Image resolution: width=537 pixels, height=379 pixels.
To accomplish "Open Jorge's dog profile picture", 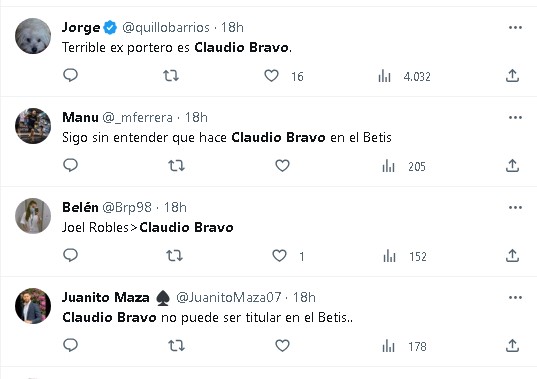I will coord(33,36).
